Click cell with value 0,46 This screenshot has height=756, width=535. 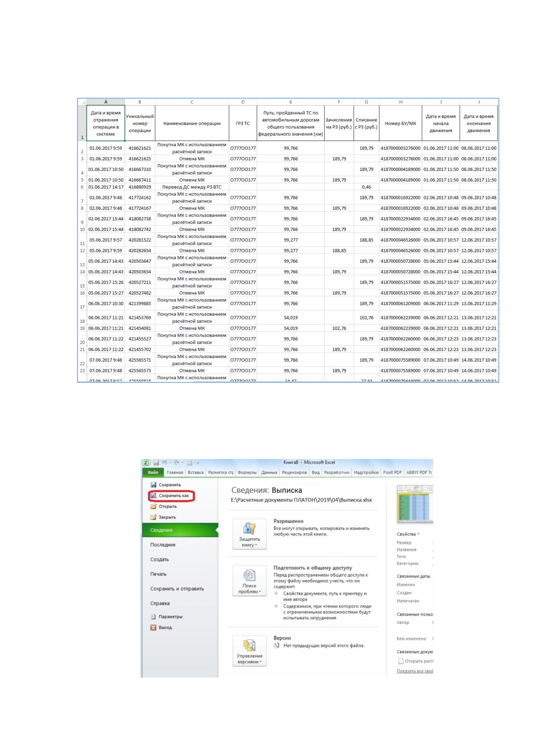(x=366, y=187)
